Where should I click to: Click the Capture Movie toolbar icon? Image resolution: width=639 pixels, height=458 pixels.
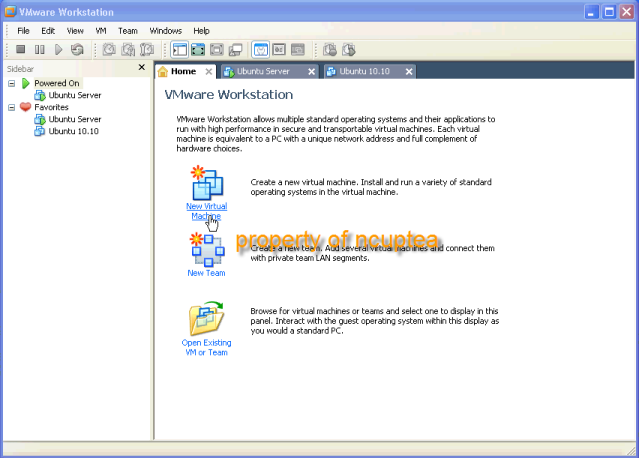click(349, 50)
